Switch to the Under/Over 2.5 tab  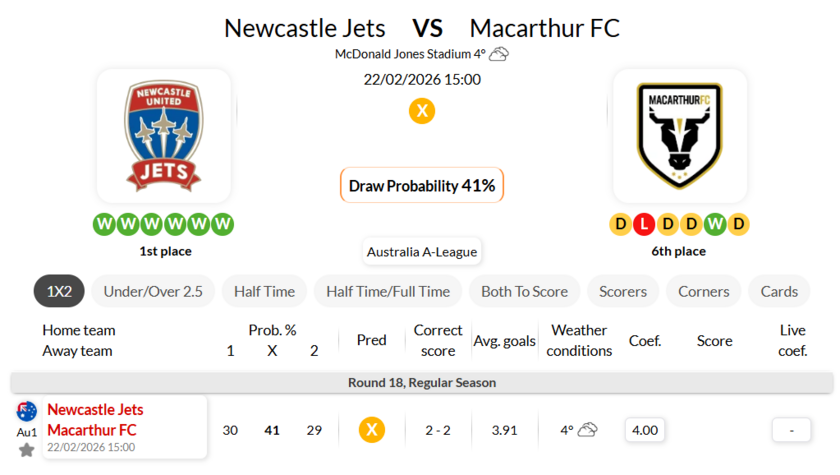[153, 291]
